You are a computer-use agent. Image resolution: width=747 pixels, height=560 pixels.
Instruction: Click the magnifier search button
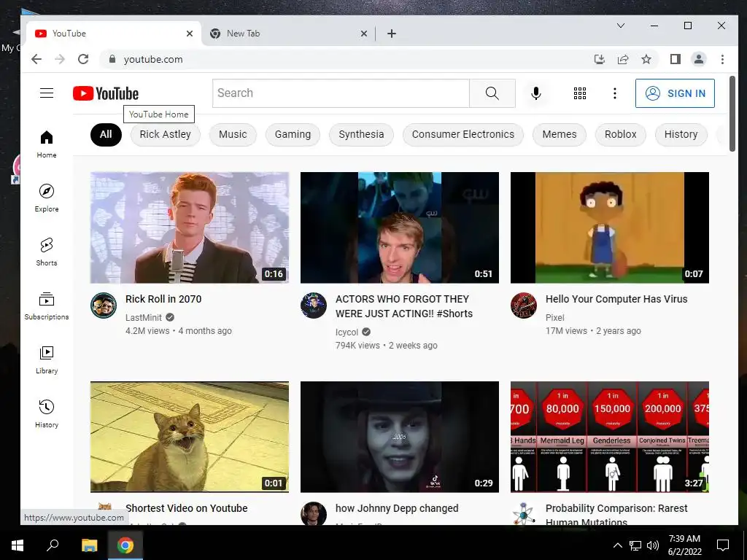coord(492,93)
